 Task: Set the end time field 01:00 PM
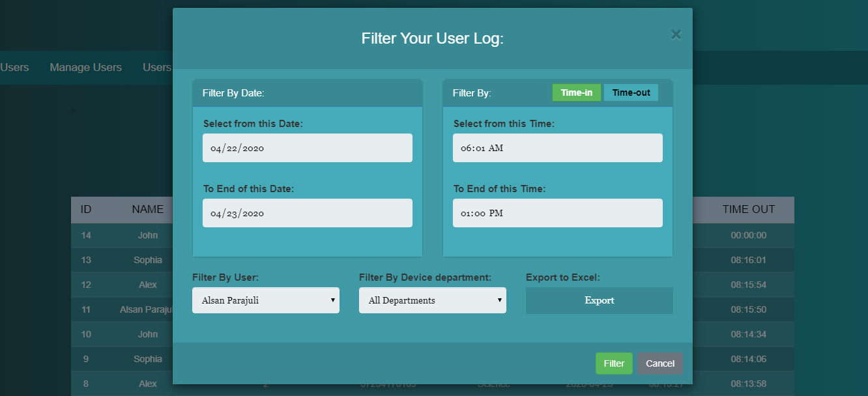(x=557, y=213)
